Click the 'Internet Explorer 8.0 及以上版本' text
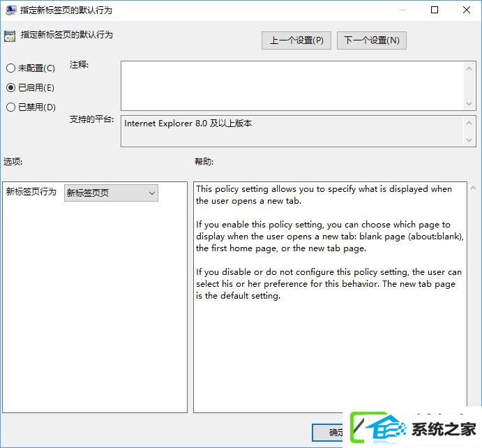The width and height of the screenshot is (482, 448). pyautogui.click(x=188, y=124)
